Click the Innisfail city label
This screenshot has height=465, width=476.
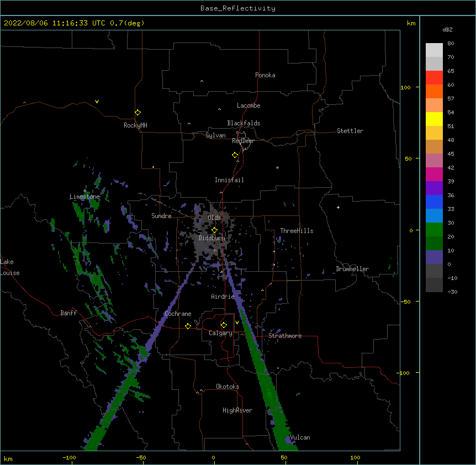pyautogui.click(x=229, y=180)
